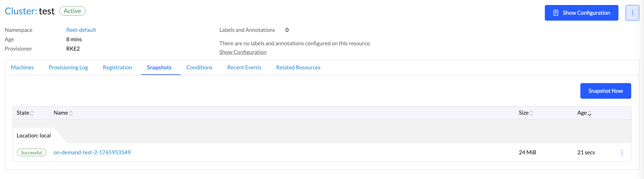Screen dimensions: 644x179
Task: Open the Provisioning Log tab
Action: coord(68,67)
